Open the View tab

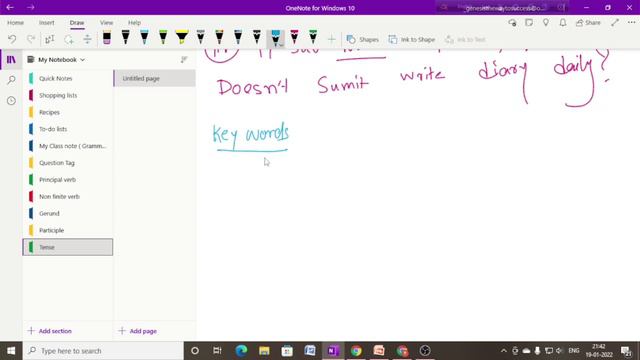pos(107,22)
